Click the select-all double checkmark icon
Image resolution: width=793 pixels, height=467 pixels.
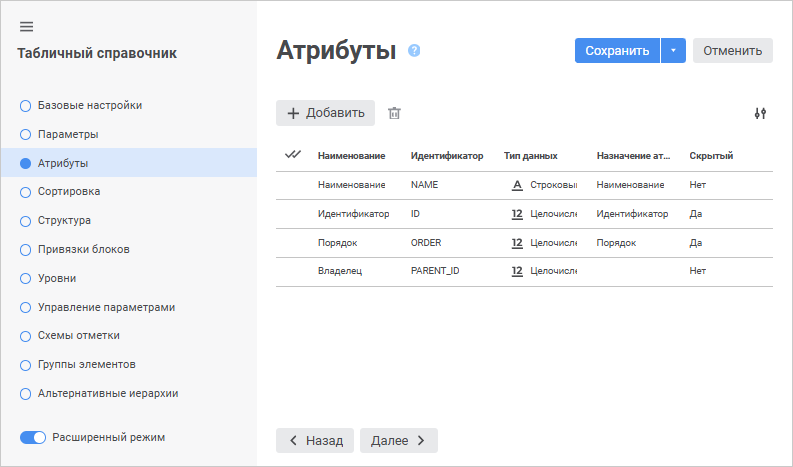(293, 155)
